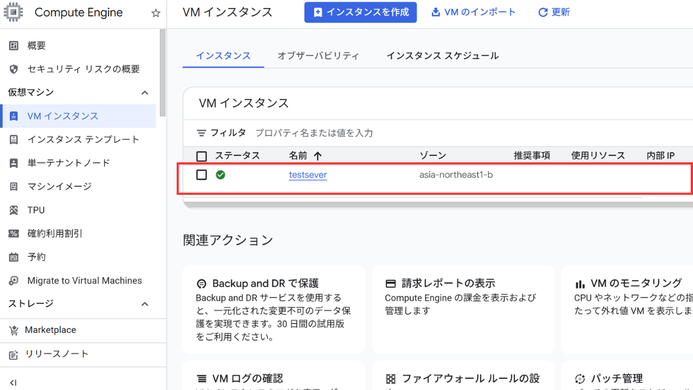This screenshot has height=390, width=693.
Task: Open the VM のモニタリング card title
Action: [x=636, y=283]
